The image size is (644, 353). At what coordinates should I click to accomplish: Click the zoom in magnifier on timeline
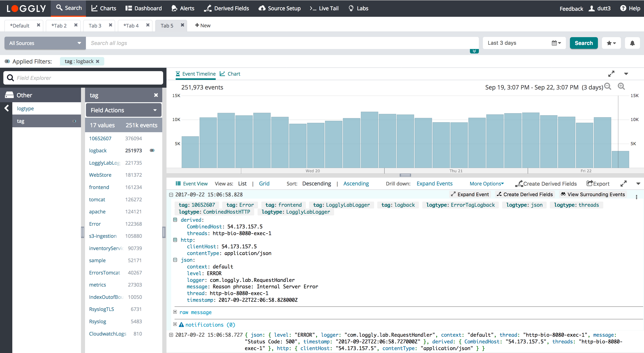(x=621, y=87)
